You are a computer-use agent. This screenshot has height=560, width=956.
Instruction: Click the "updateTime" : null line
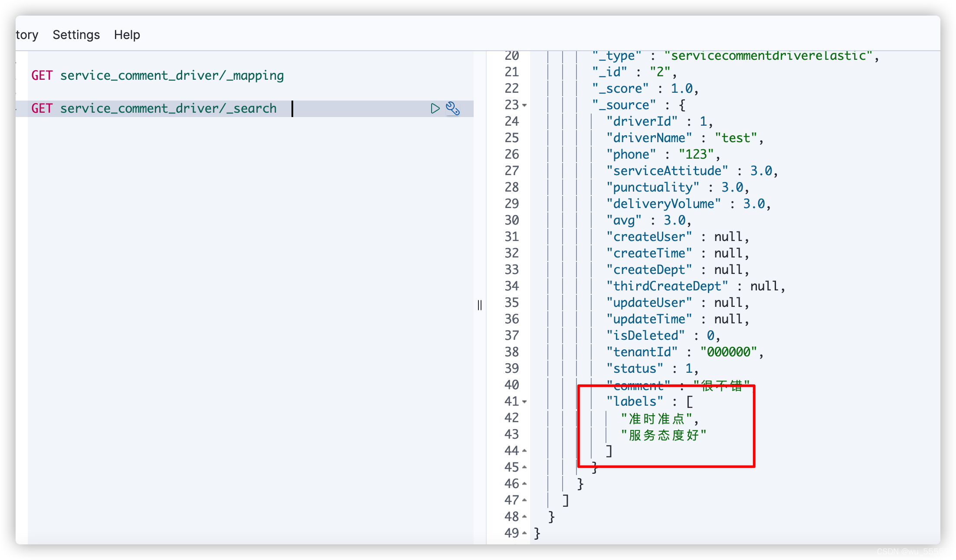tap(678, 319)
